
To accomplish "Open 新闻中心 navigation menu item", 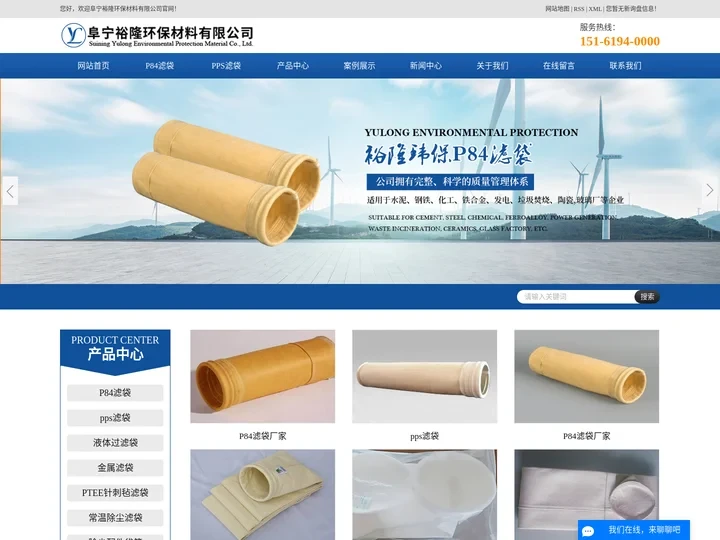I will (x=426, y=66).
